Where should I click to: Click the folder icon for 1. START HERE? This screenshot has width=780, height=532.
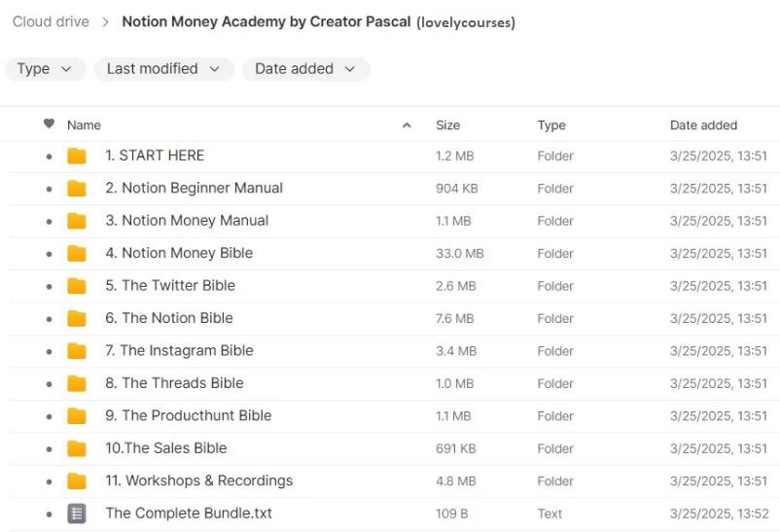pos(77,156)
